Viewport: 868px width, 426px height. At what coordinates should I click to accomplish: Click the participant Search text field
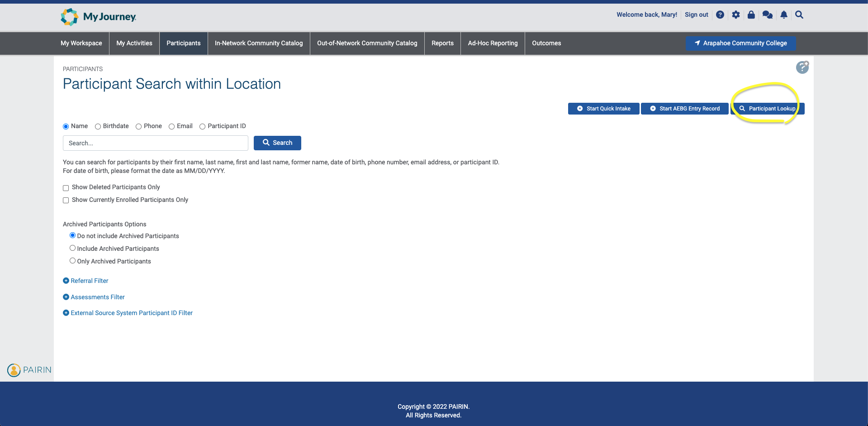[x=156, y=143]
